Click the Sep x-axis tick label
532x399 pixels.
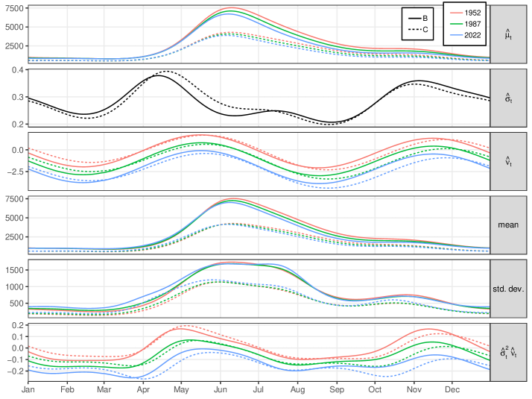pos(336,389)
